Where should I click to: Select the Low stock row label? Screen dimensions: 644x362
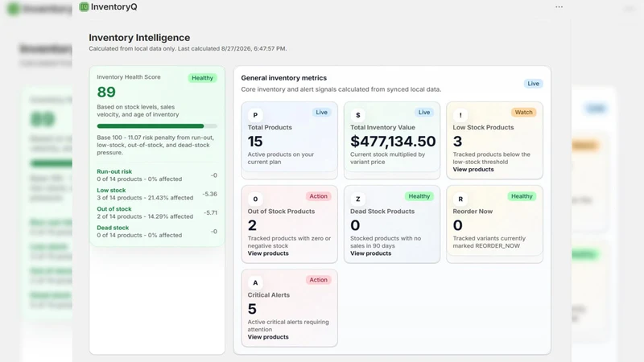tap(111, 191)
